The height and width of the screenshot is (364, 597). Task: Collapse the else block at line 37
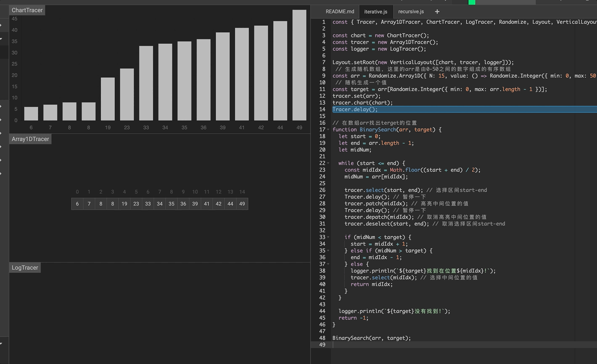[328, 264]
